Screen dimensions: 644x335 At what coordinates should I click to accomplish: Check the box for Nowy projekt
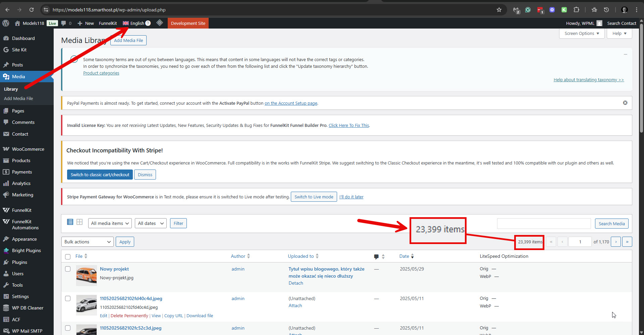pos(68,269)
